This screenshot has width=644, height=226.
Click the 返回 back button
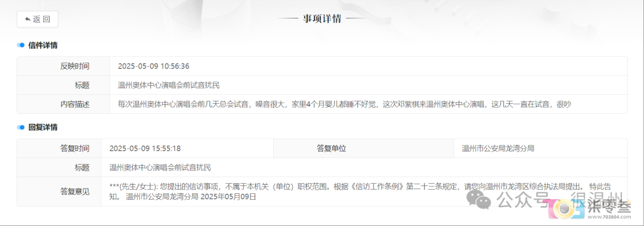tap(38, 19)
